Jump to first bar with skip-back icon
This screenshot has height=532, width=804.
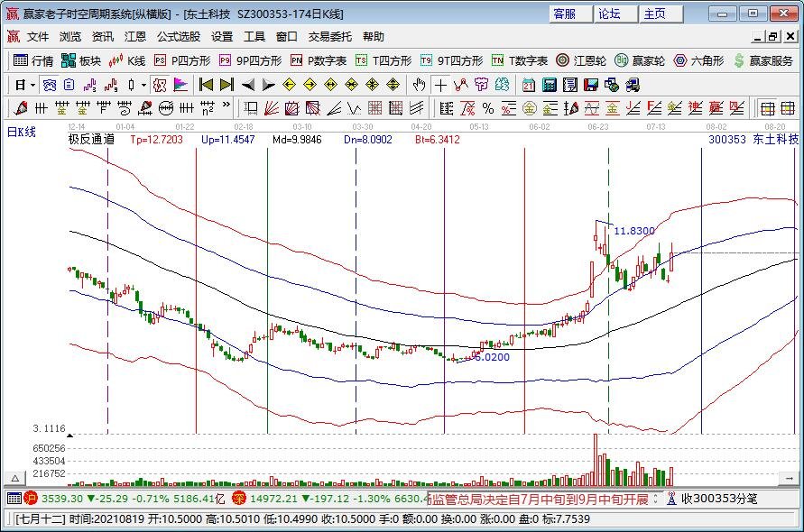(x=206, y=85)
